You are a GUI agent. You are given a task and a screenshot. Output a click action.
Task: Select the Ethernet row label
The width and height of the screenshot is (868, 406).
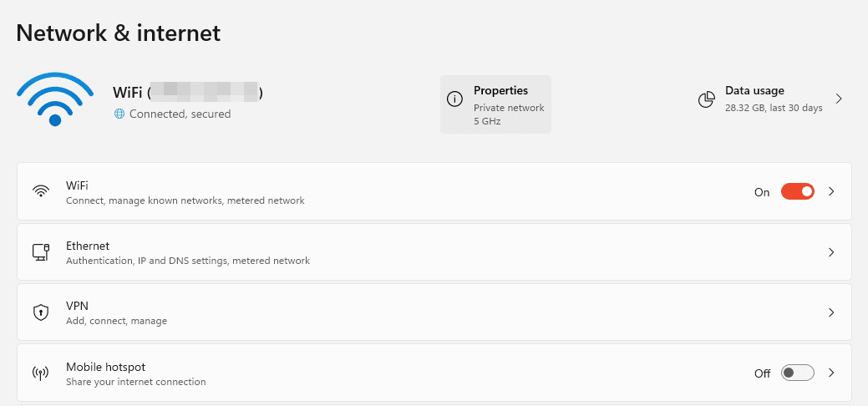[x=88, y=246]
